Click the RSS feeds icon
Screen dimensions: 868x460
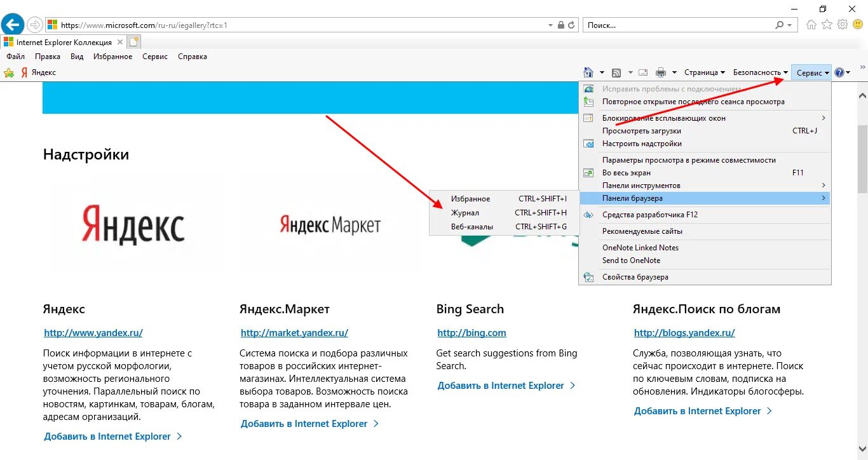tap(616, 72)
